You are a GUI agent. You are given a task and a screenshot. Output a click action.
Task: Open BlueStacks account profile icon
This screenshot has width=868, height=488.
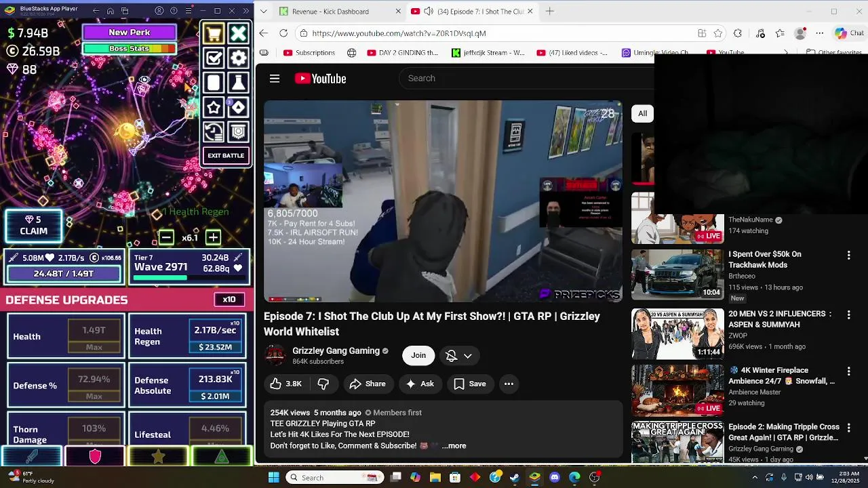159,11
